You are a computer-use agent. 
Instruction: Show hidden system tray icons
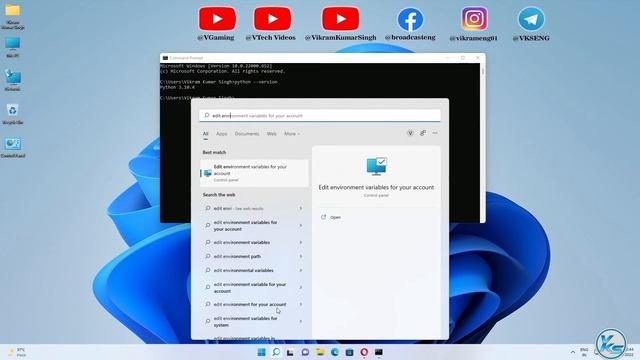[573, 352]
